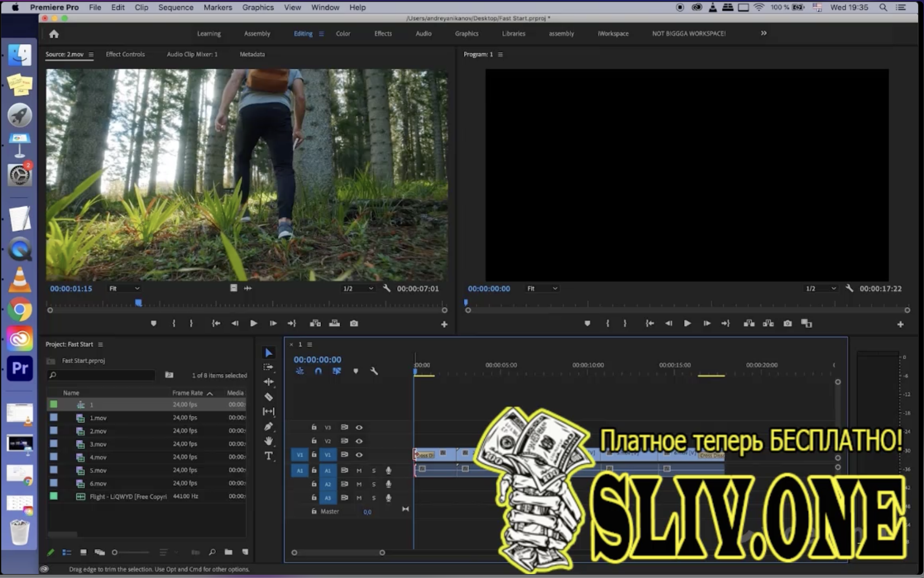924x578 pixels.
Task: Show overflow workspaces chevron
Action: [x=764, y=33]
